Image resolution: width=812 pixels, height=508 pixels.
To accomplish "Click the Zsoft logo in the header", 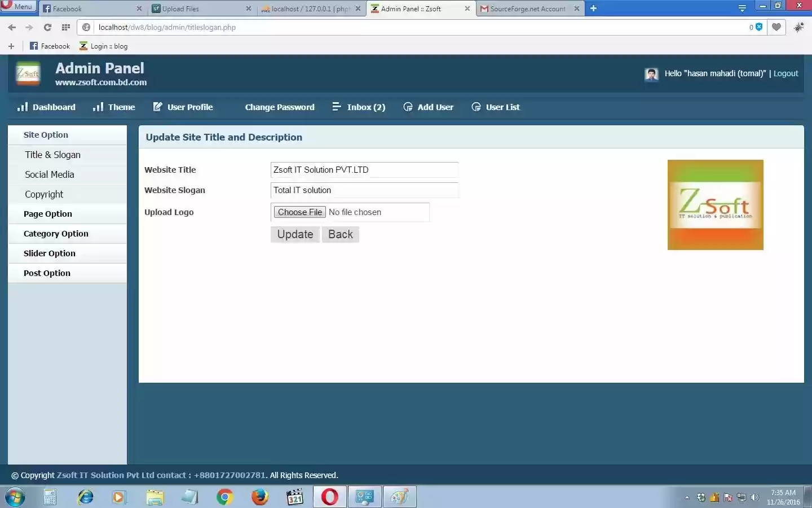I will pyautogui.click(x=28, y=73).
